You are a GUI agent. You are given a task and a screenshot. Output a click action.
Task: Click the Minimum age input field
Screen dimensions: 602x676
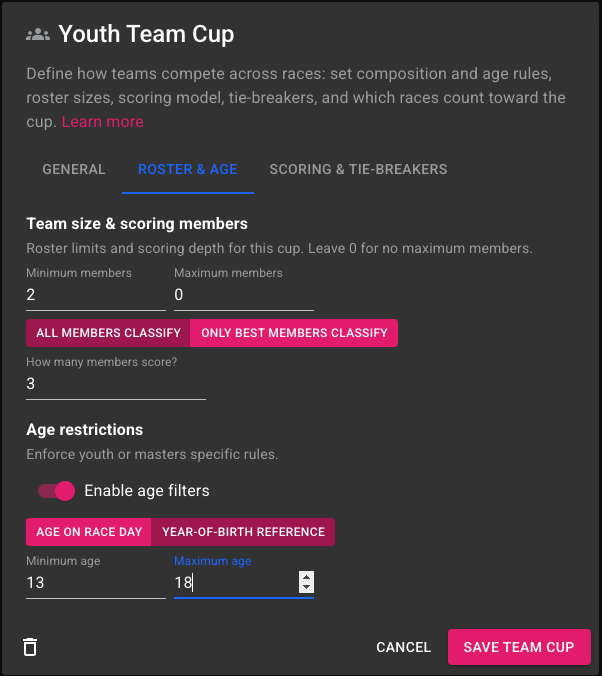coord(96,583)
